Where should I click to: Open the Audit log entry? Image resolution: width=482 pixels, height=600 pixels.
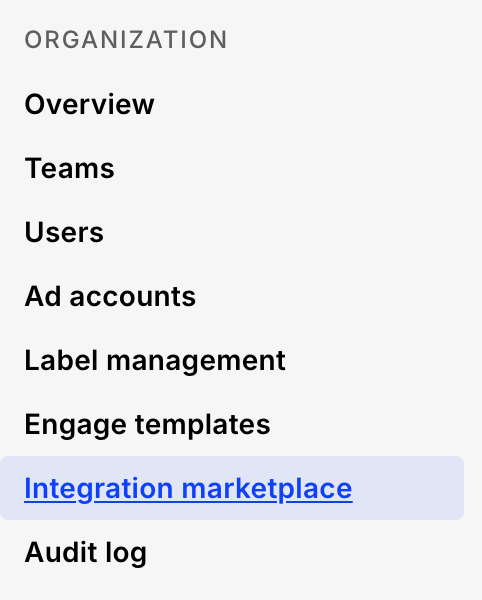86,553
